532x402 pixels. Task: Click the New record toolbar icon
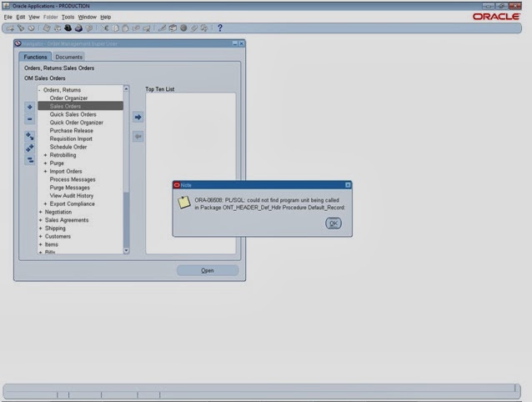[x=10, y=28]
